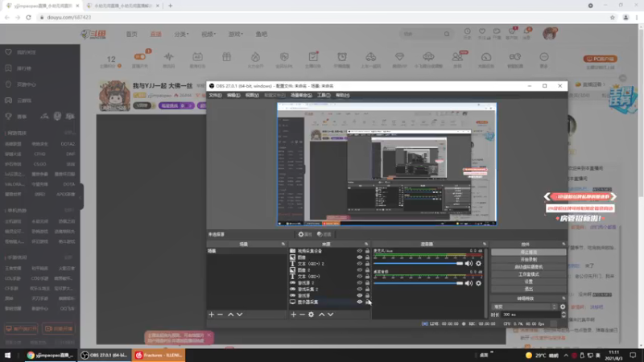The height and width of the screenshot is (362, 644).
Task: Open watch history clock icon in Douyu header
Action: tap(468, 33)
